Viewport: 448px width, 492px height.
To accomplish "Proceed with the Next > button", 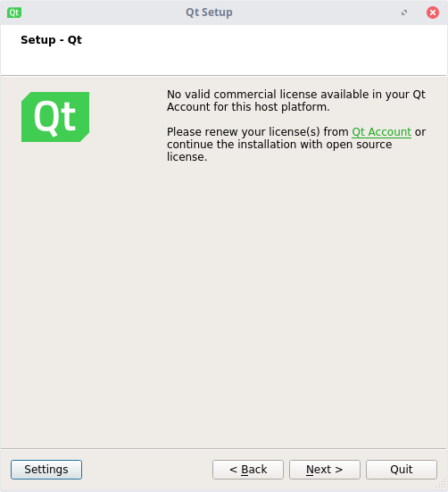I will pyautogui.click(x=325, y=470).
